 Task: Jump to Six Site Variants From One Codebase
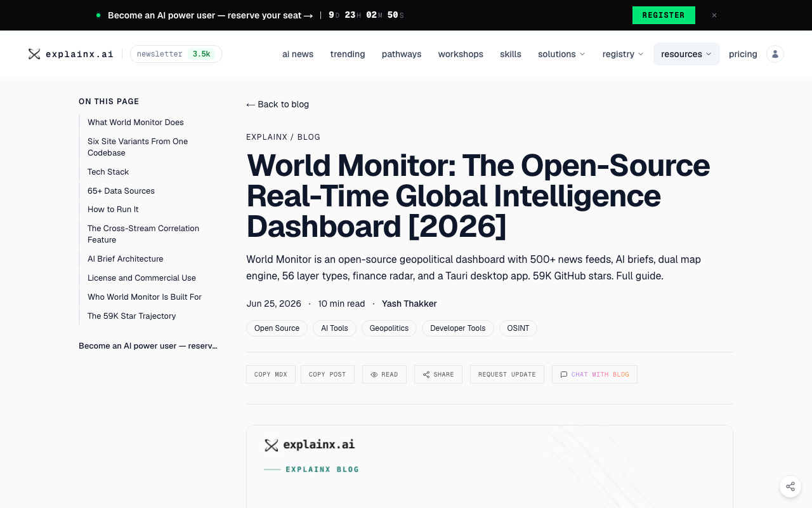click(138, 147)
